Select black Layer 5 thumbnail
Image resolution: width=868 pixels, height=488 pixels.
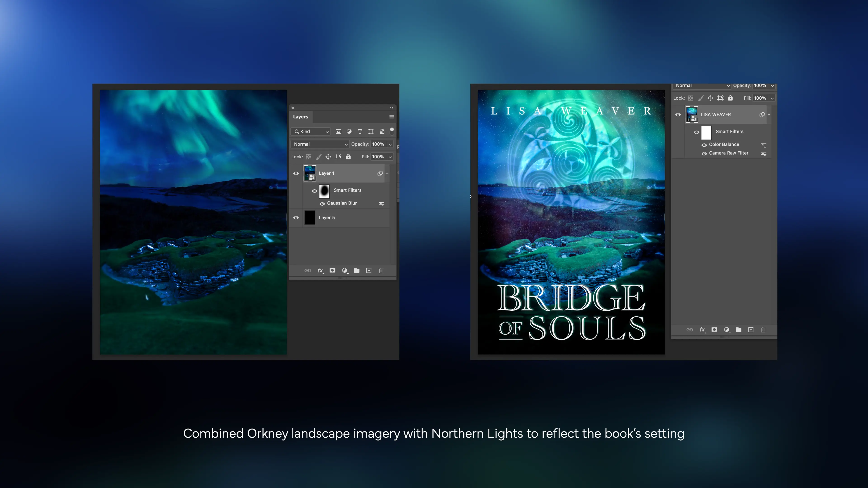310,218
